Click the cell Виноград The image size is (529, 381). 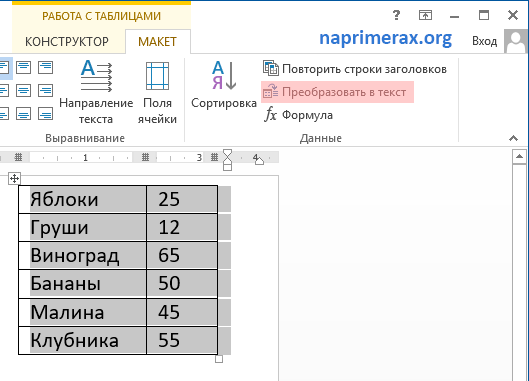[82, 255]
